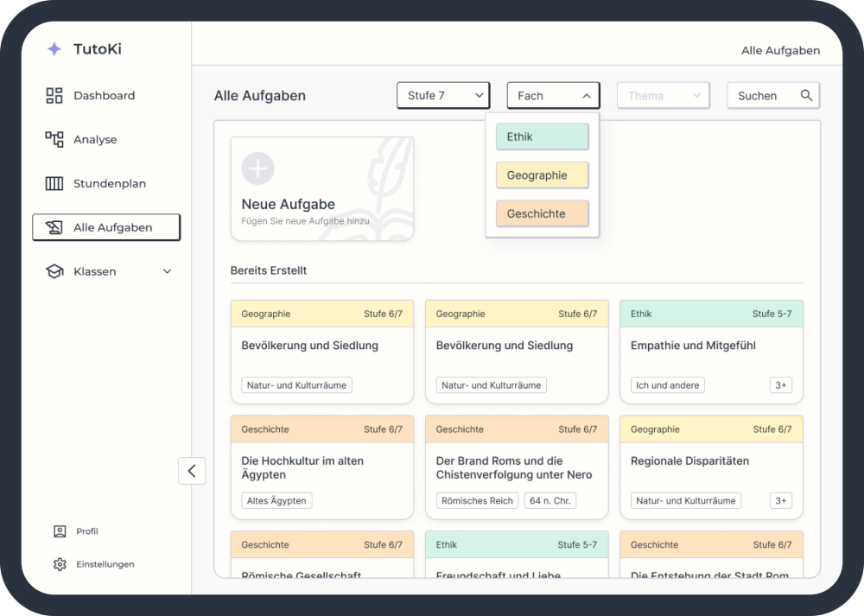The image size is (864, 616).
Task: Click the TutoKi star logo icon
Action: coord(54,49)
